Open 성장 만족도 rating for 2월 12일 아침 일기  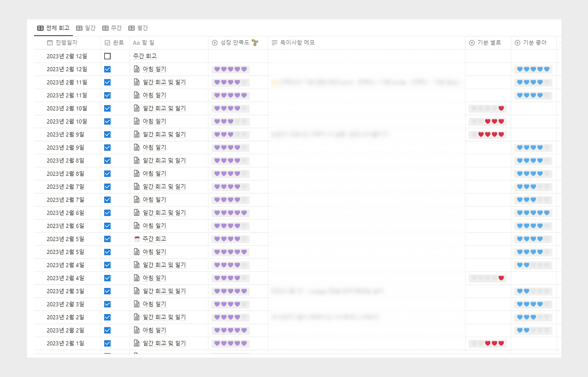click(231, 69)
